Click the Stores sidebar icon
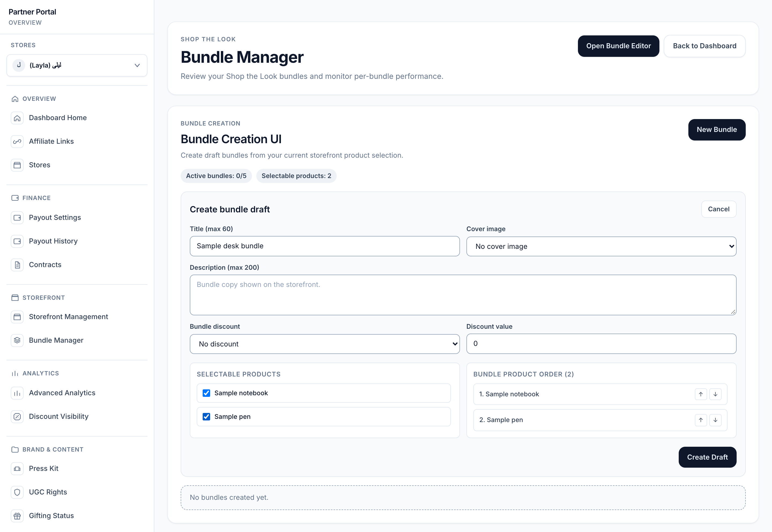Image resolution: width=772 pixels, height=532 pixels. click(x=17, y=165)
